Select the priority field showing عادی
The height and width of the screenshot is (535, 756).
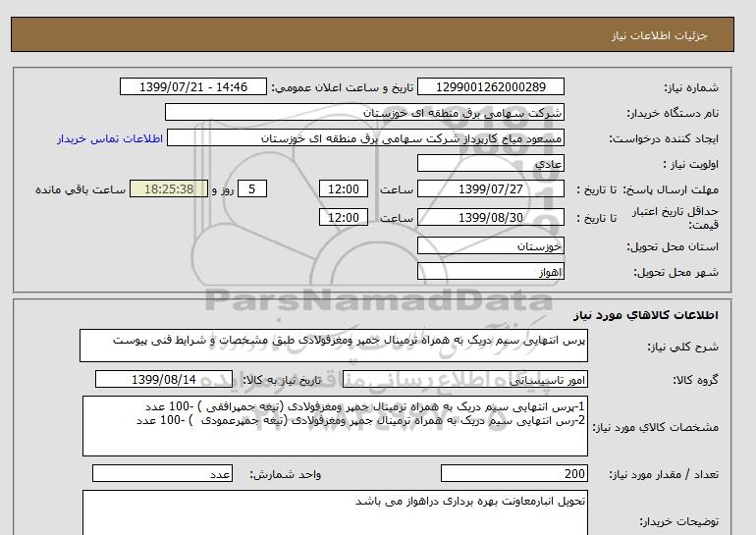point(492,164)
